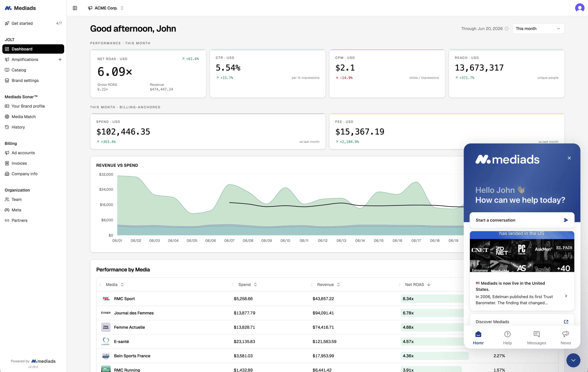Sort table by Spend column
The width and height of the screenshot is (588, 372).
(x=247, y=284)
